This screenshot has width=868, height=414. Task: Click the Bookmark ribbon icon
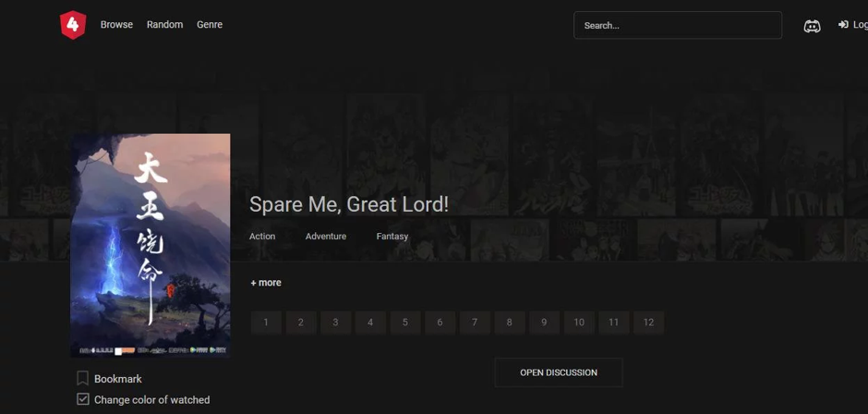82,379
